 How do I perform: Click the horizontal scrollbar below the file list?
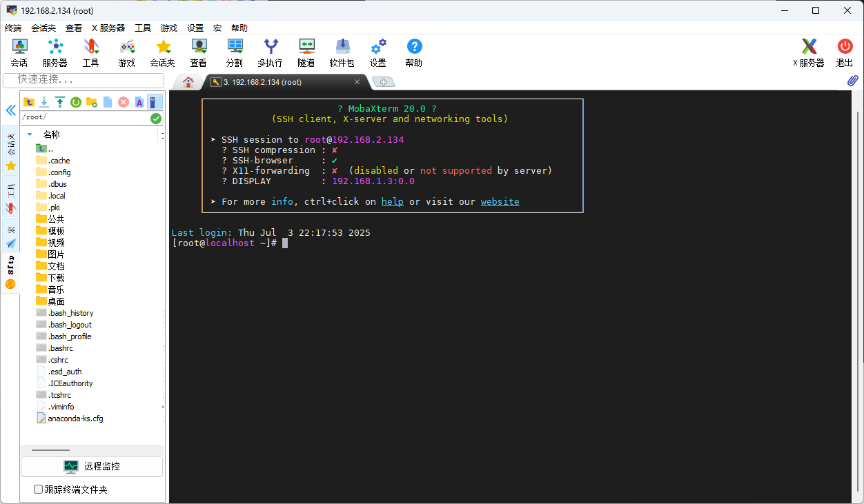click(50, 450)
